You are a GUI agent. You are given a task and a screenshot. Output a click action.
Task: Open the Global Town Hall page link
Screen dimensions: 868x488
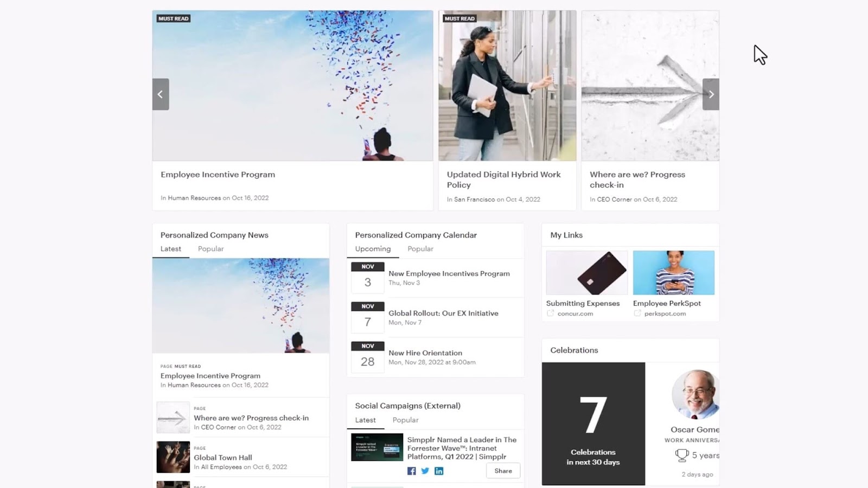[223, 458]
